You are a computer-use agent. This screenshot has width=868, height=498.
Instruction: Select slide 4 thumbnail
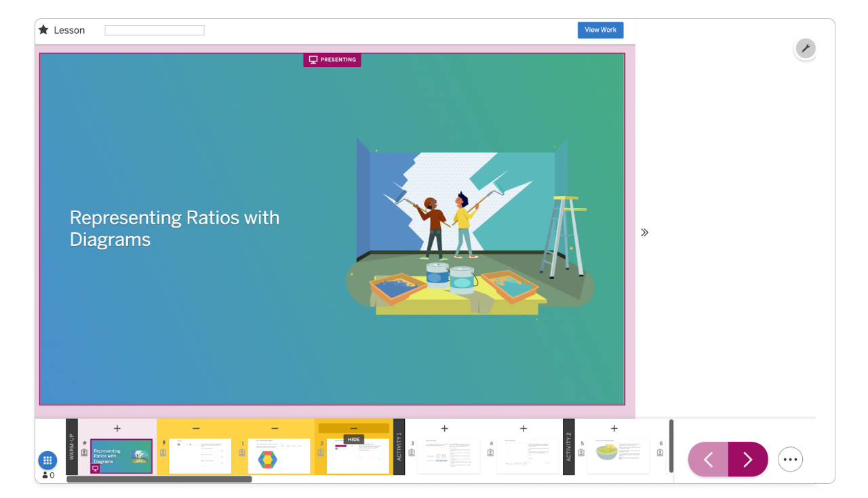[x=527, y=456]
